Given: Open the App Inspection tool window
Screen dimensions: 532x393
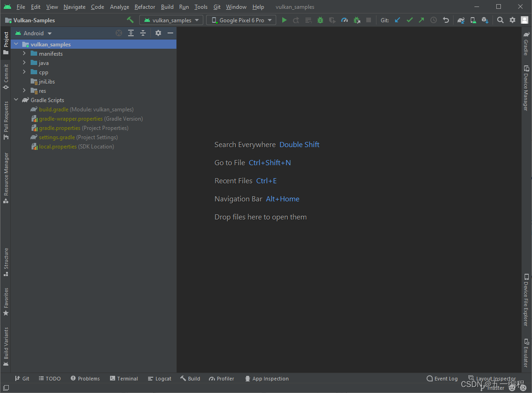Looking at the screenshot, I should point(266,379).
